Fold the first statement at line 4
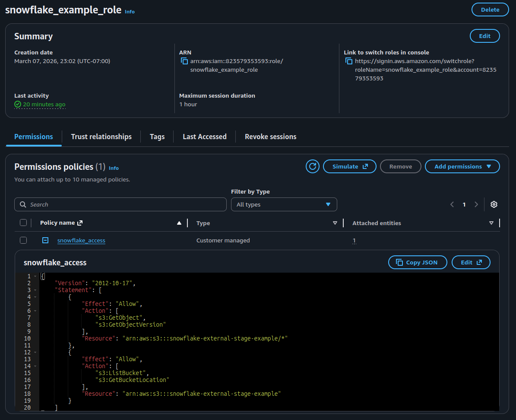The width and height of the screenshot is (516, 420). [35, 297]
